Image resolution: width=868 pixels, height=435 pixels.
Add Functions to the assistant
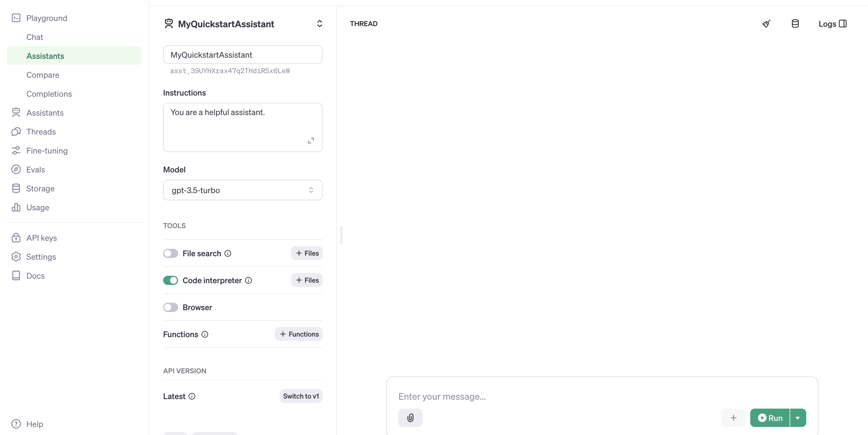pyautogui.click(x=298, y=334)
